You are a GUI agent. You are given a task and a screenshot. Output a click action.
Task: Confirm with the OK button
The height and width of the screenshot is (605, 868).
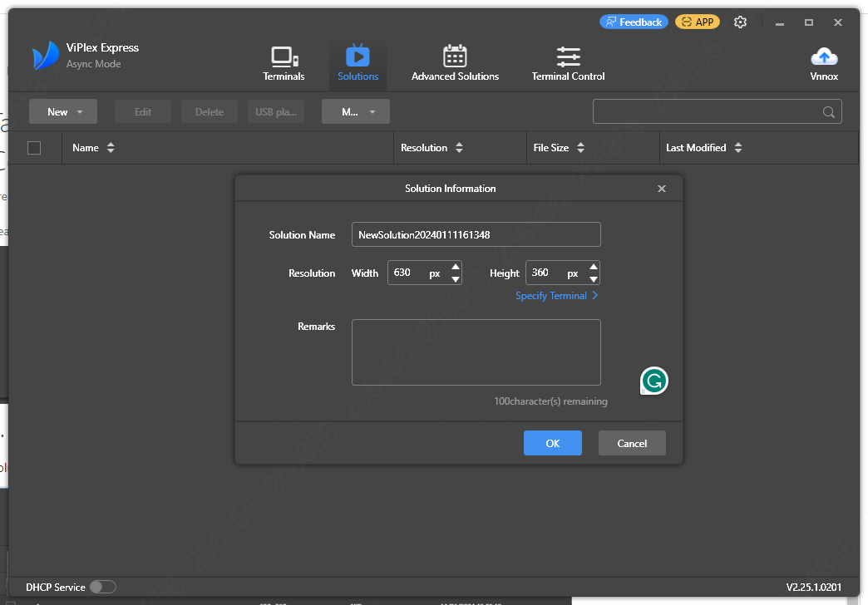coord(552,443)
